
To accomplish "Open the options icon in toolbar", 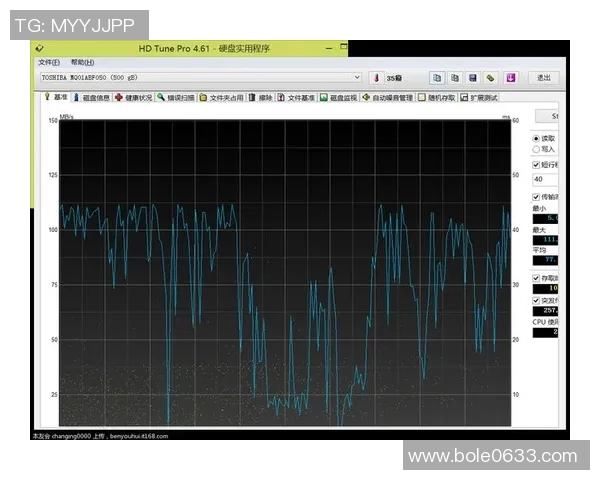I will (491, 77).
